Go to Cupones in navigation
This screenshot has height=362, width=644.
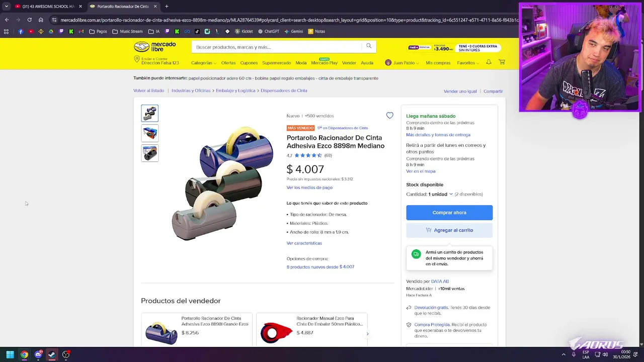click(x=249, y=63)
